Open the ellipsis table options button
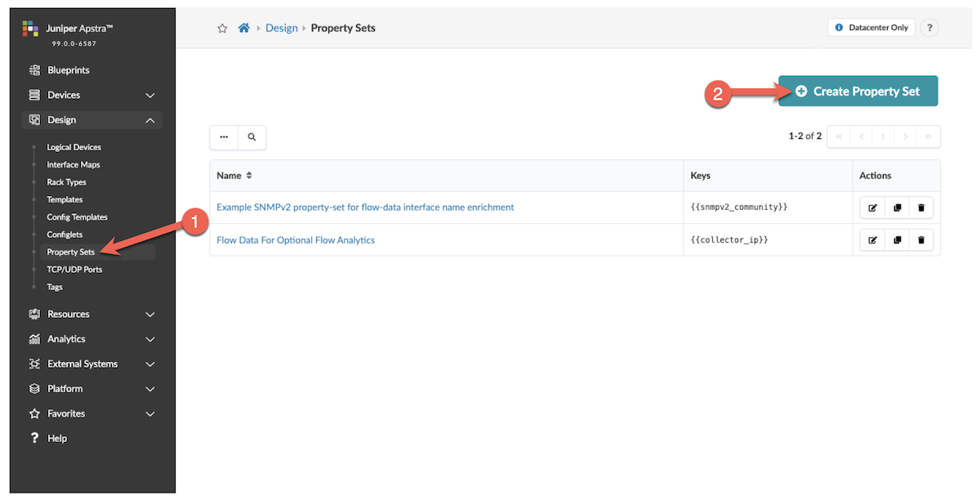The image size is (980, 500). click(224, 137)
